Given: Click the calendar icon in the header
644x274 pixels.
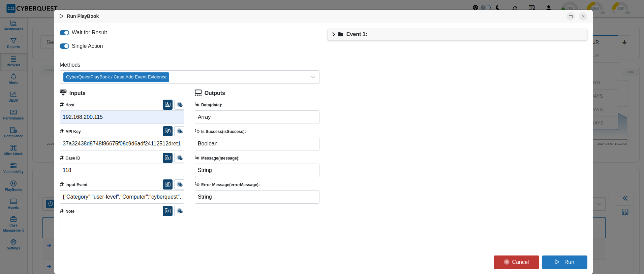Looking at the screenshot, I should click(532, 7).
